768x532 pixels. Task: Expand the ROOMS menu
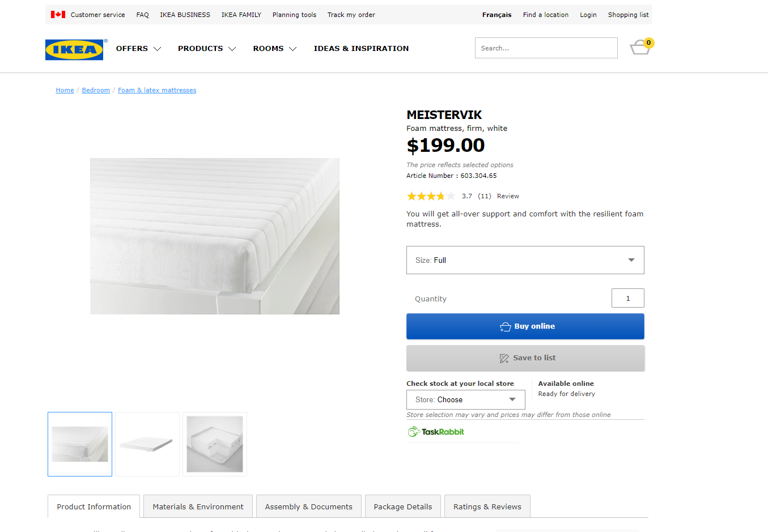tap(274, 49)
